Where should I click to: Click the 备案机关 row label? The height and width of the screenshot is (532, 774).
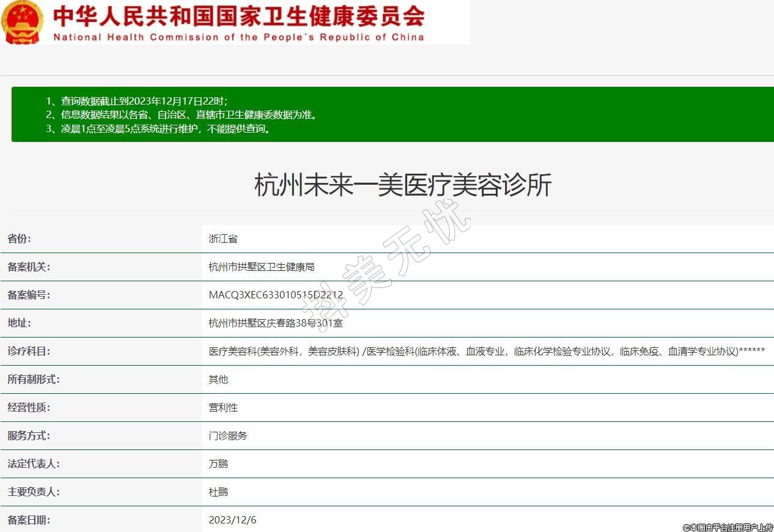tap(29, 267)
